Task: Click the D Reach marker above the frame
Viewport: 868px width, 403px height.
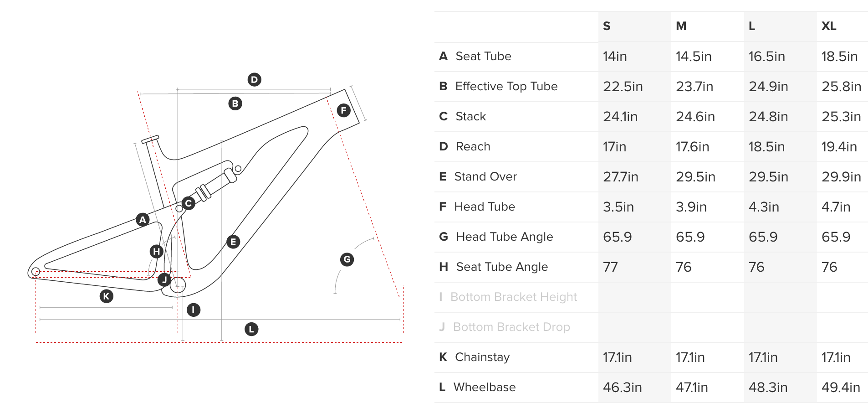Action: pyautogui.click(x=254, y=80)
